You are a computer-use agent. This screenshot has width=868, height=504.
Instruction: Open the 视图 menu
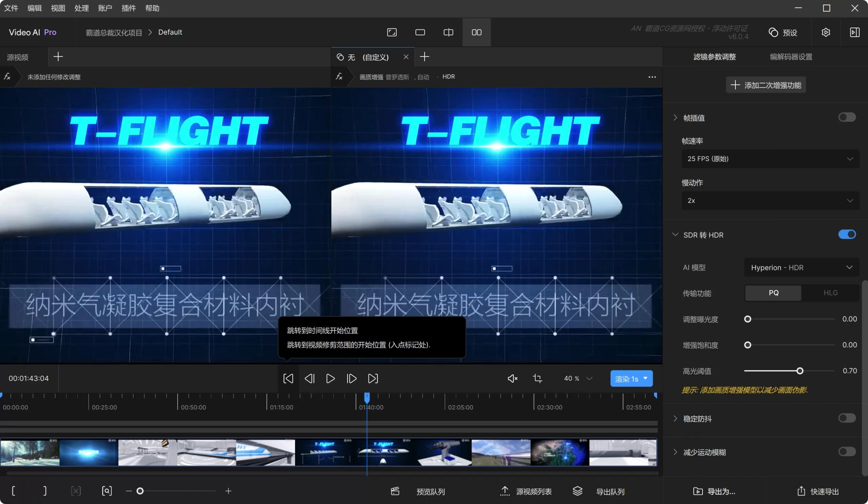[58, 8]
